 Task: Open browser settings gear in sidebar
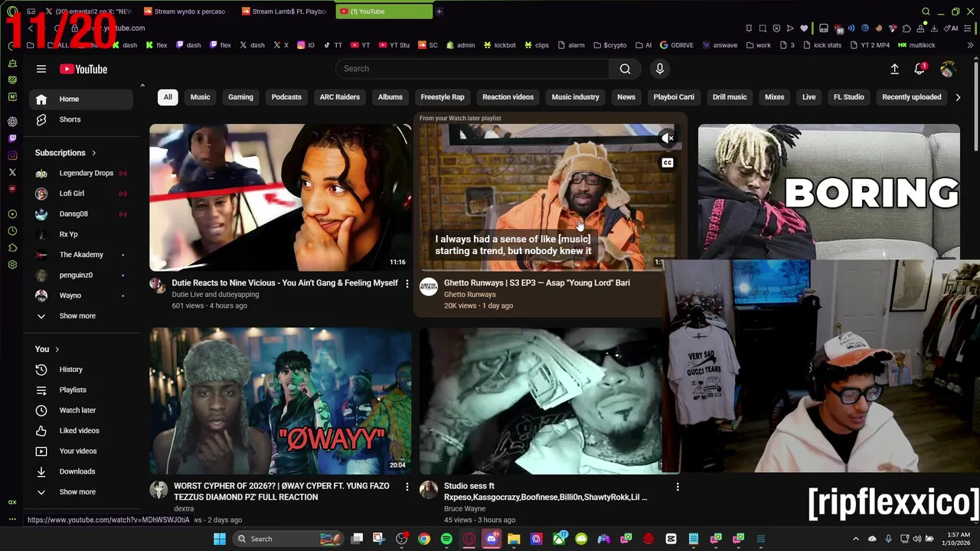pos(12,265)
